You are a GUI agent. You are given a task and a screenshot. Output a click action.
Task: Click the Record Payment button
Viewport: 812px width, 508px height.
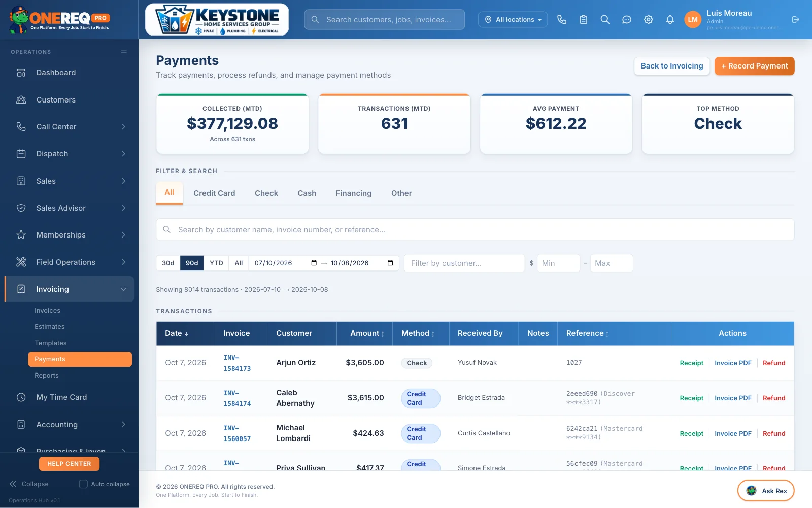(x=755, y=66)
